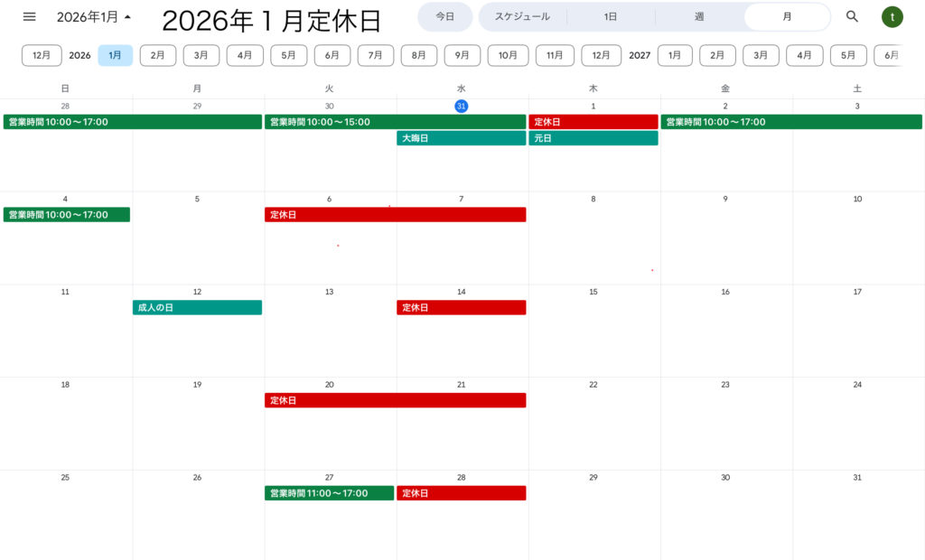Image resolution: width=925 pixels, height=560 pixels.
Task: Select the highlighted 1月 chip
Action: pos(115,55)
